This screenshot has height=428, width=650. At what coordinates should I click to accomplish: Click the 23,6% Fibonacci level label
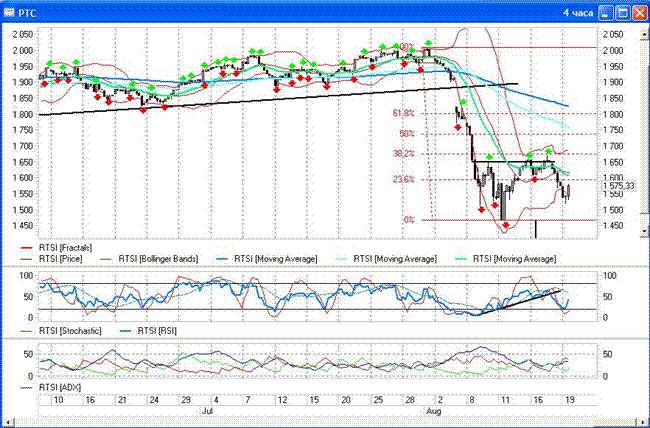[403, 180]
